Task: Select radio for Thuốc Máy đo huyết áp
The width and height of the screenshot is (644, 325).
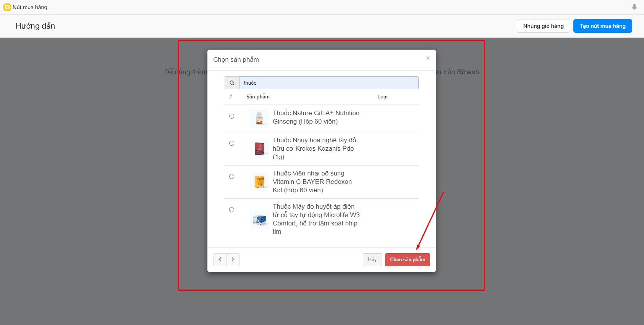Action: point(231,209)
